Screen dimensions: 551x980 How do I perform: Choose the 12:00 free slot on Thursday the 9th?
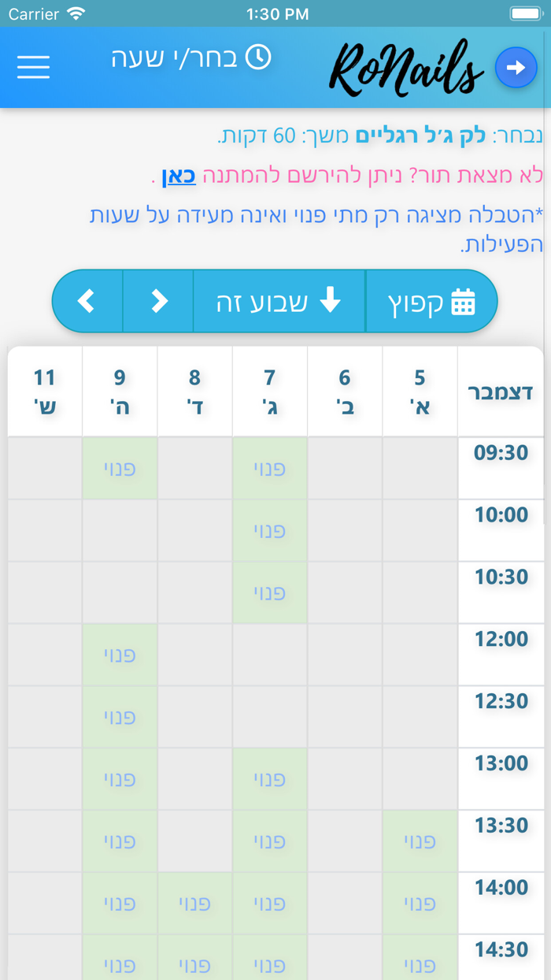[120, 655]
